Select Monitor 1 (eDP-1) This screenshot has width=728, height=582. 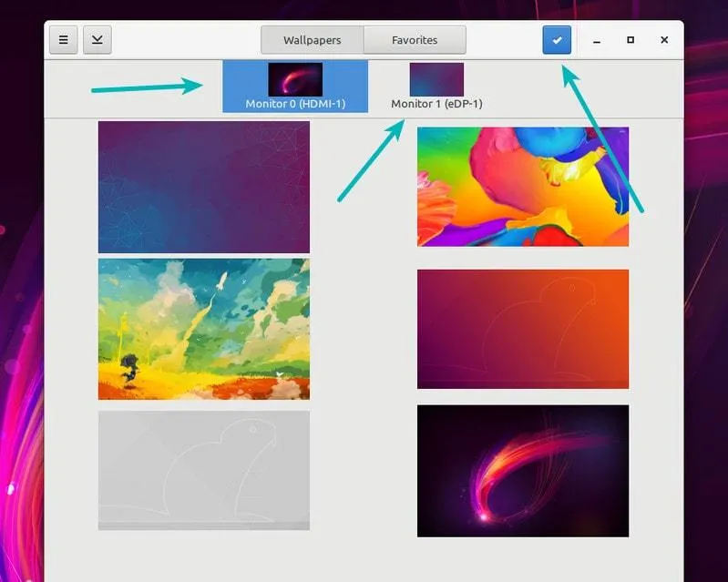(436, 87)
